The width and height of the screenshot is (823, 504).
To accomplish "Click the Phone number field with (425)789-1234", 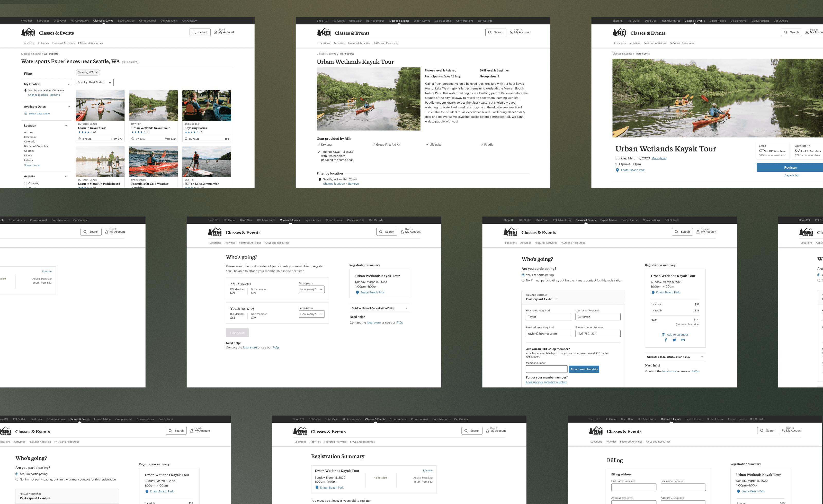I will [598, 334].
